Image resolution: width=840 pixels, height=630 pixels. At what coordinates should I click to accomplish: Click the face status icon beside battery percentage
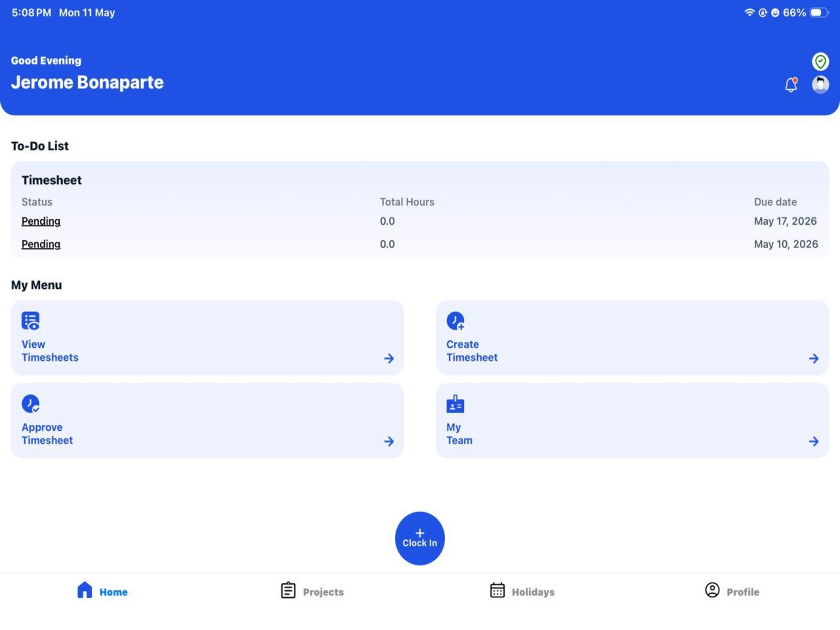pos(775,13)
